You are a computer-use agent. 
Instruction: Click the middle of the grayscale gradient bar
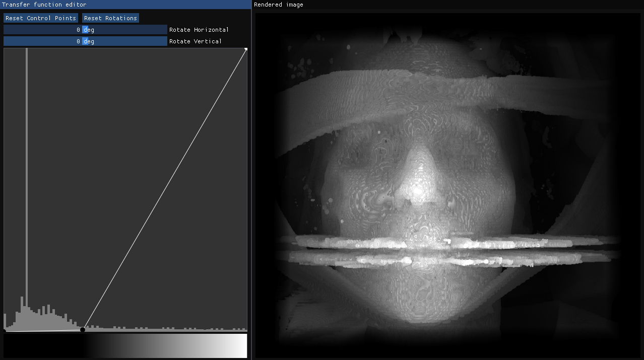[x=125, y=346]
